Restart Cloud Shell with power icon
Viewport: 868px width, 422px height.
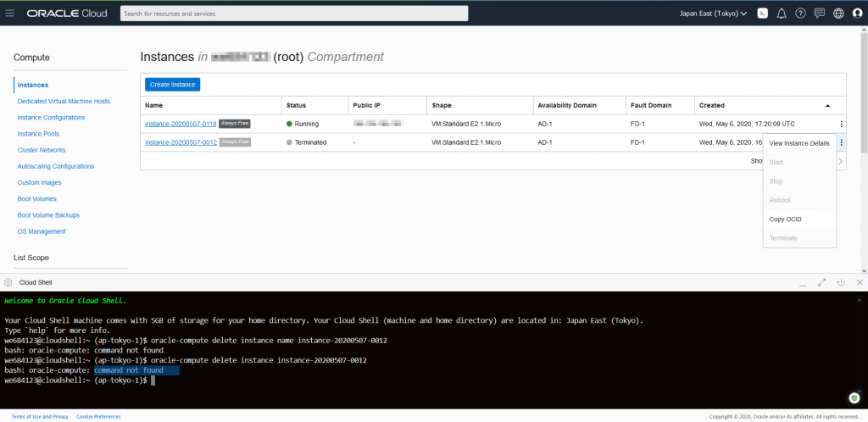pyautogui.click(x=841, y=282)
